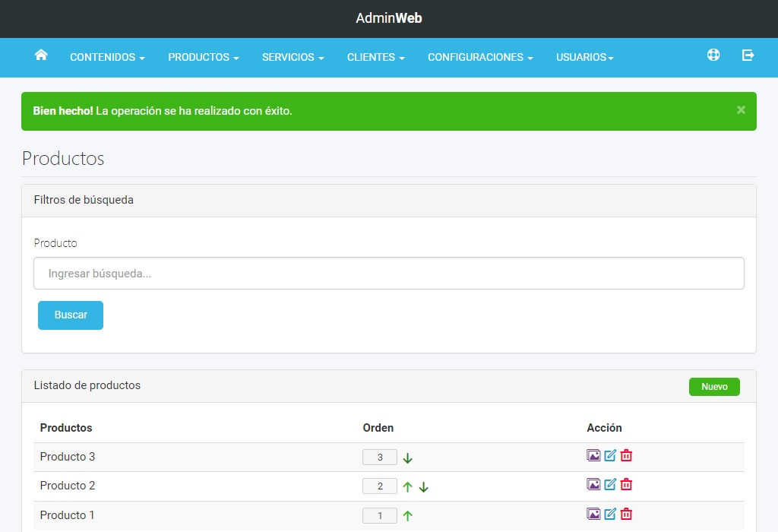Click the Buscar button

point(70,315)
